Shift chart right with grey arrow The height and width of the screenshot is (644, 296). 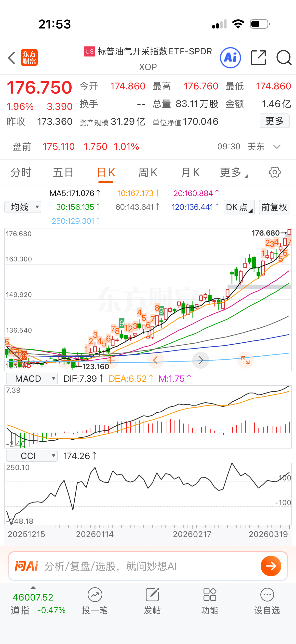[x=201, y=360]
